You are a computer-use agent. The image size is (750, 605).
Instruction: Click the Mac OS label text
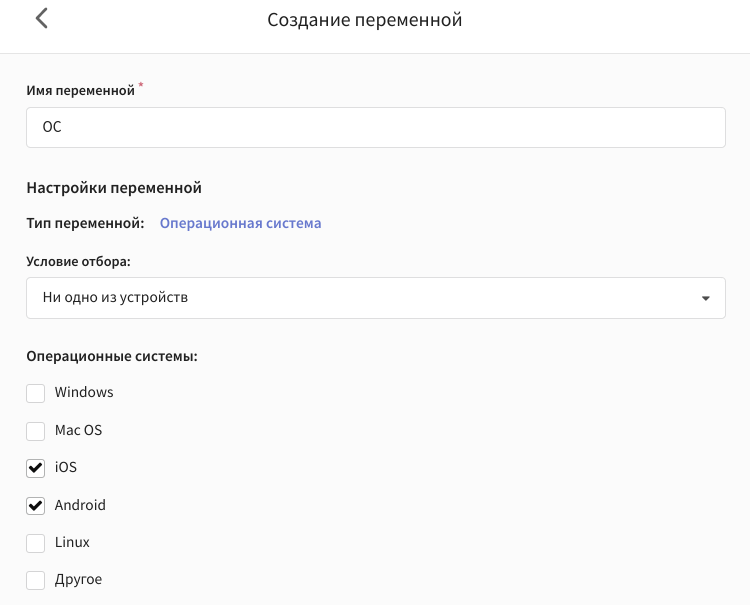78,430
